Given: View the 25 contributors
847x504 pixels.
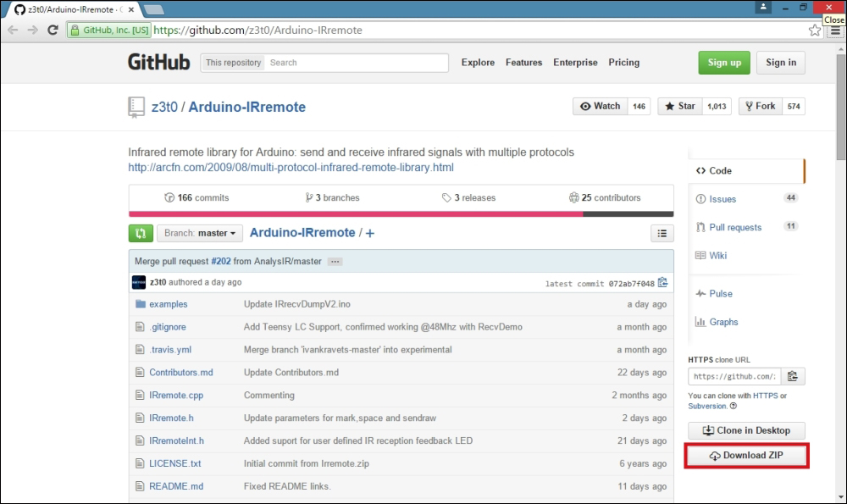Looking at the screenshot, I should coord(605,197).
